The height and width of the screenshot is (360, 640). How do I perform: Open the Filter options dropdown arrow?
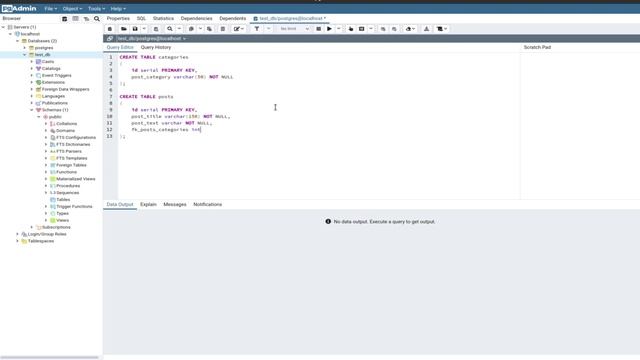click(268, 29)
